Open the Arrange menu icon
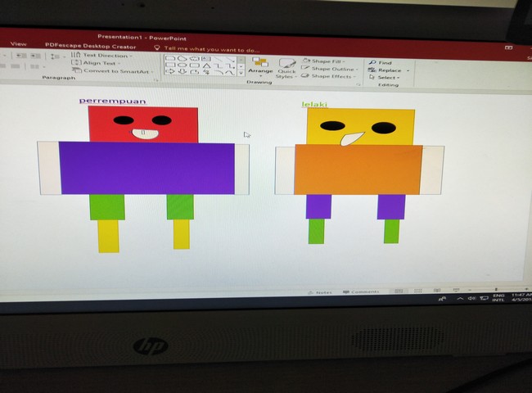 pyautogui.click(x=259, y=65)
